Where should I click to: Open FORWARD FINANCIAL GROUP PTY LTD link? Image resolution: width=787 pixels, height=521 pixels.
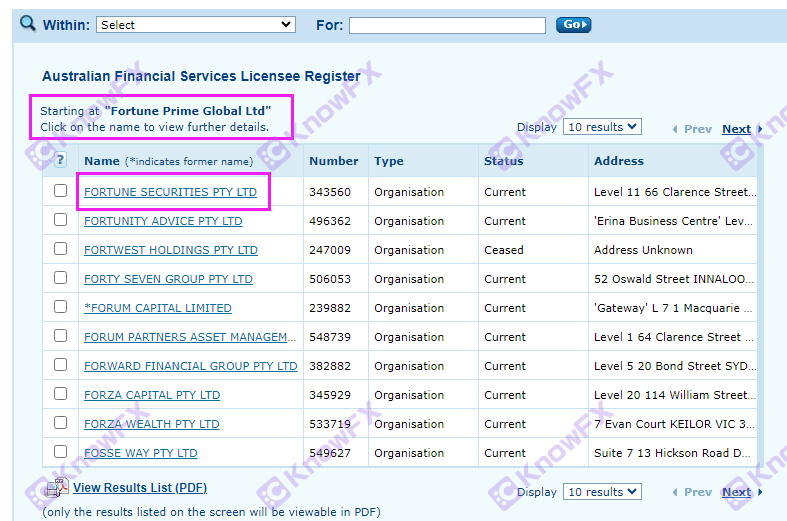click(191, 366)
